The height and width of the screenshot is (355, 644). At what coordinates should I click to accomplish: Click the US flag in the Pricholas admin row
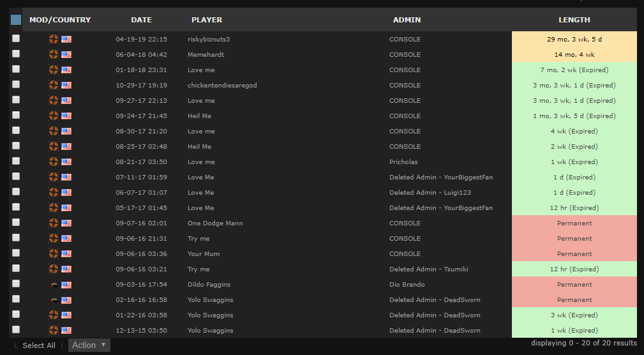pos(66,162)
